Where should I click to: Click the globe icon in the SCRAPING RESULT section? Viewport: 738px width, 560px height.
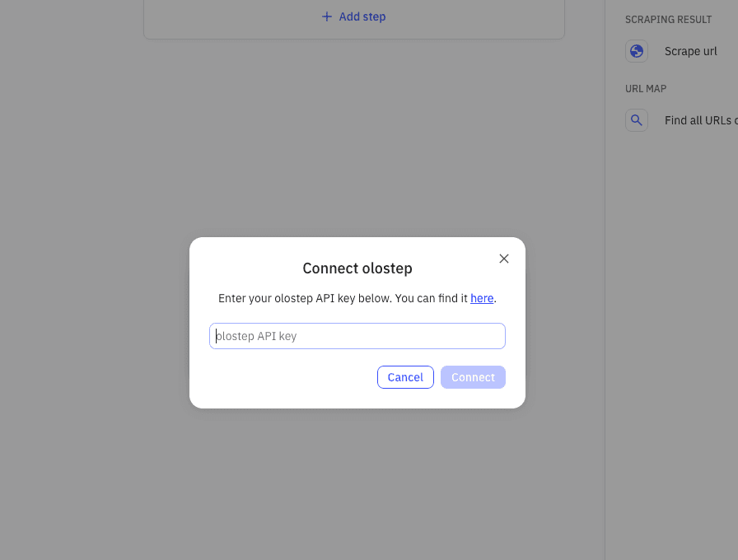pyautogui.click(x=636, y=51)
